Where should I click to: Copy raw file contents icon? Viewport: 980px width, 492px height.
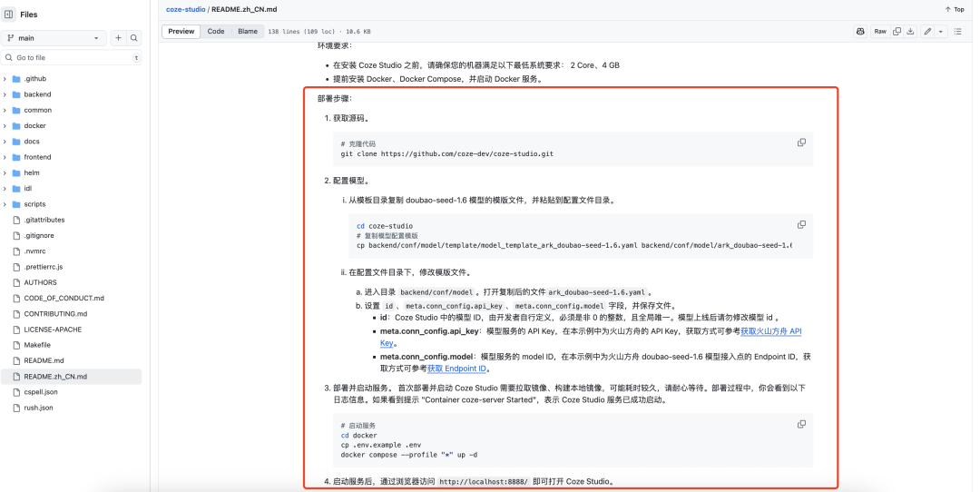(897, 31)
